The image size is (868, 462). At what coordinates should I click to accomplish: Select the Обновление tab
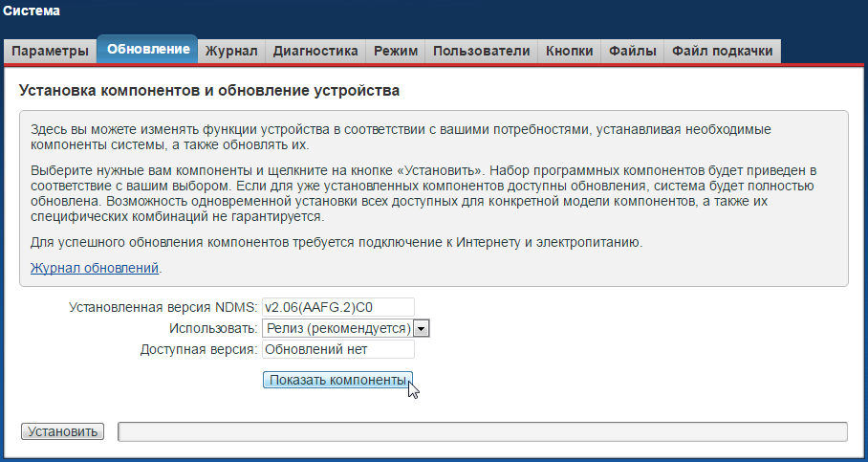[x=147, y=50]
